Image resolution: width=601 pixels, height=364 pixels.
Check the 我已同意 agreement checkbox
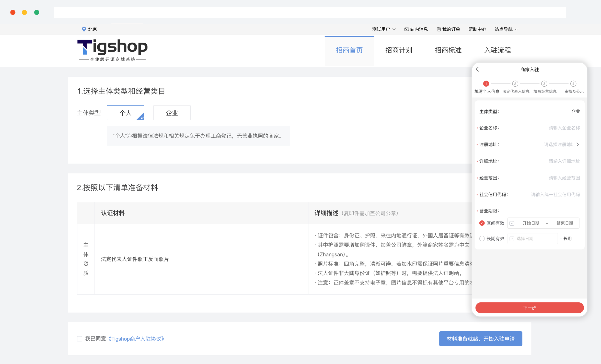click(x=79, y=339)
